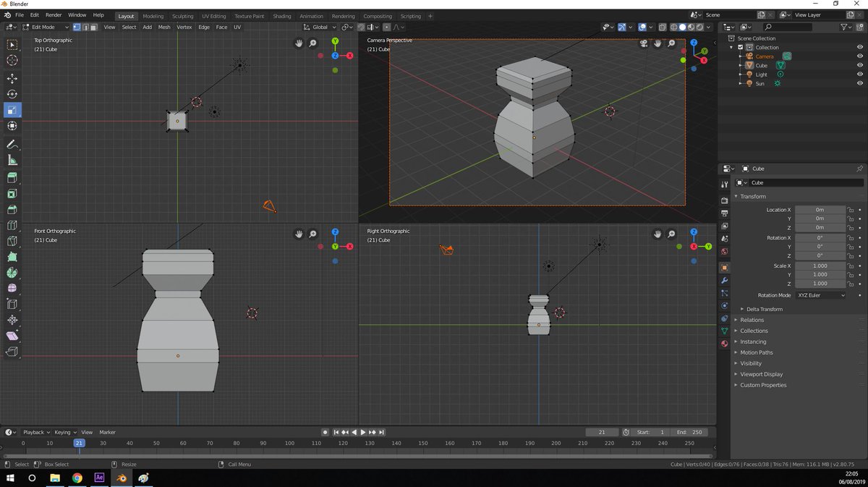Screen dimensions: 868x487
Task: Open the Rotation Mode XYZ Euler dropdown
Action: point(820,295)
